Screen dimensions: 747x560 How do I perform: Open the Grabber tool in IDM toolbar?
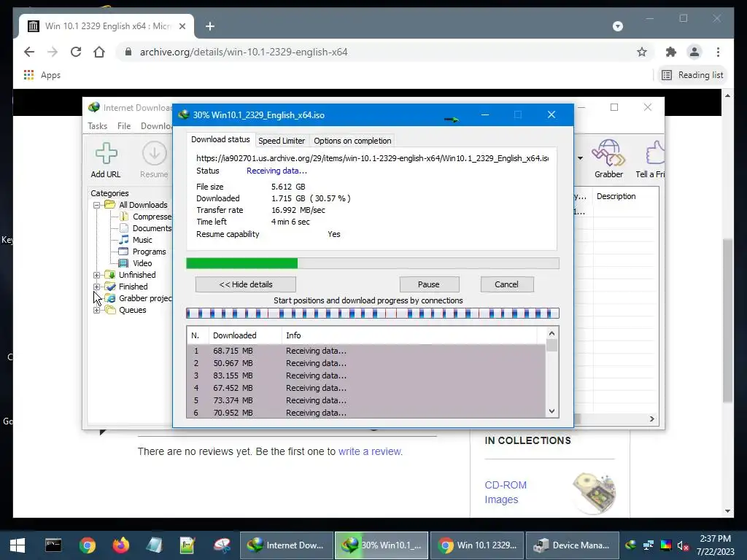(608, 160)
